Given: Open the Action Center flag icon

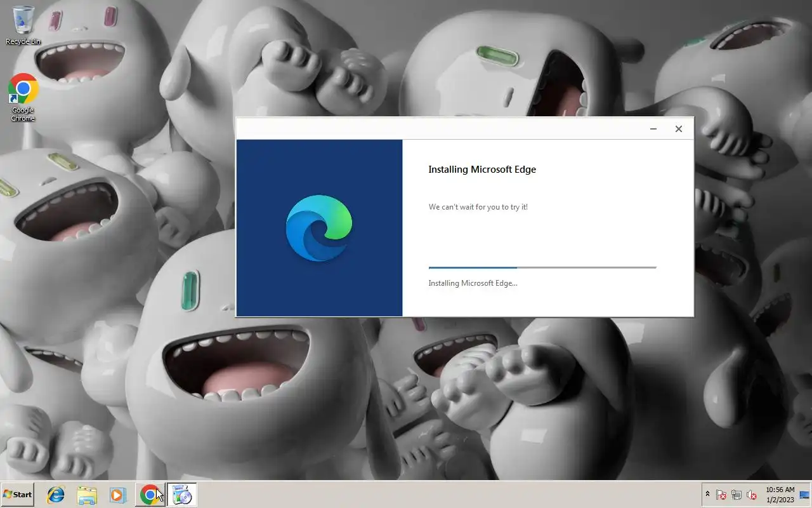Looking at the screenshot, I should 721,495.
